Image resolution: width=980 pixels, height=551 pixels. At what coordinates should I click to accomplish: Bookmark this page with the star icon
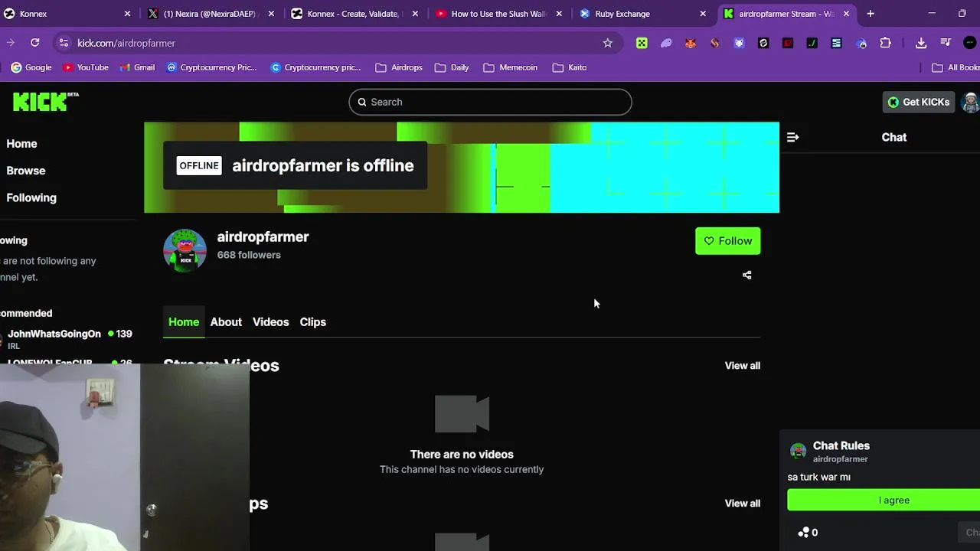pos(608,43)
